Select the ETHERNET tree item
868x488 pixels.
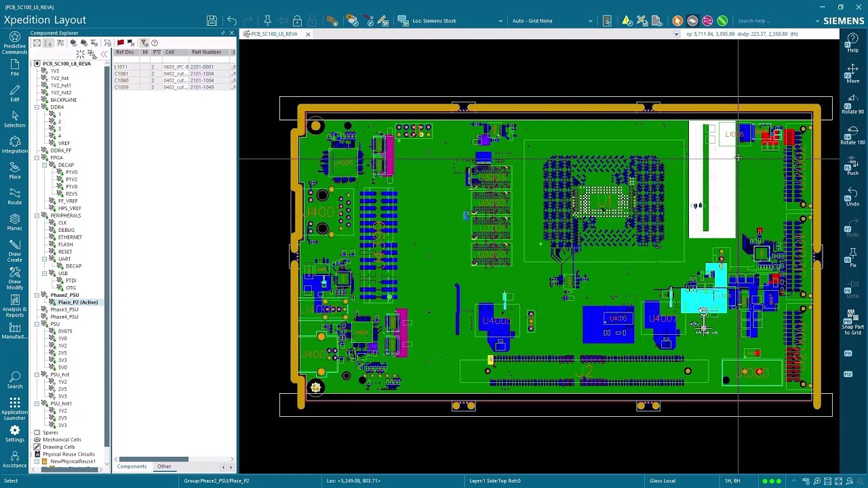click(x=70, y=237)
